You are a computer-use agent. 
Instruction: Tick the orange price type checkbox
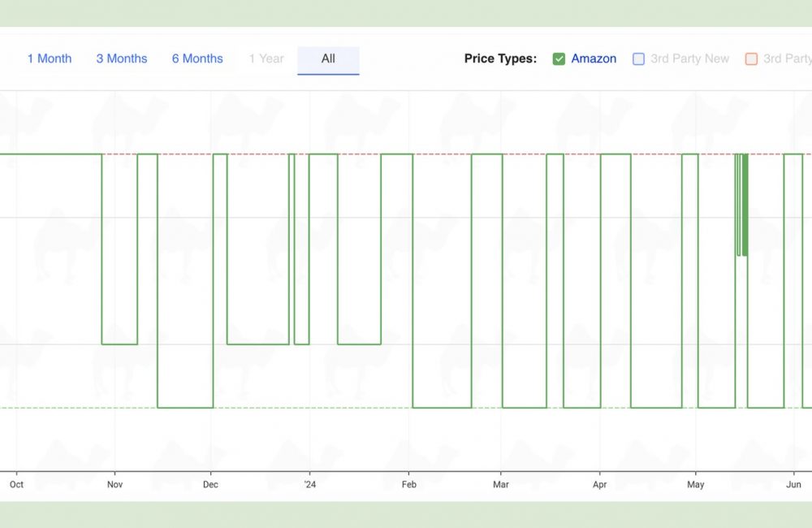coord(751,58)
